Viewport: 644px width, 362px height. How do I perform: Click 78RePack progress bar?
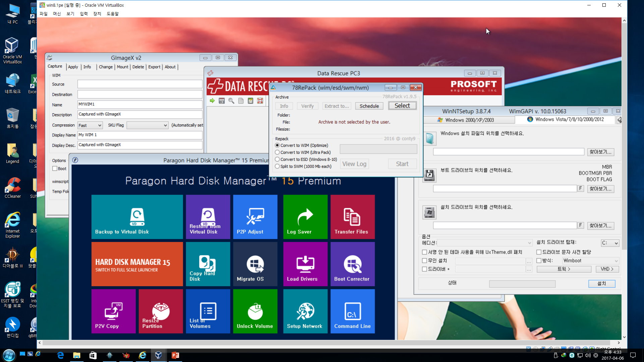point(378,149)
